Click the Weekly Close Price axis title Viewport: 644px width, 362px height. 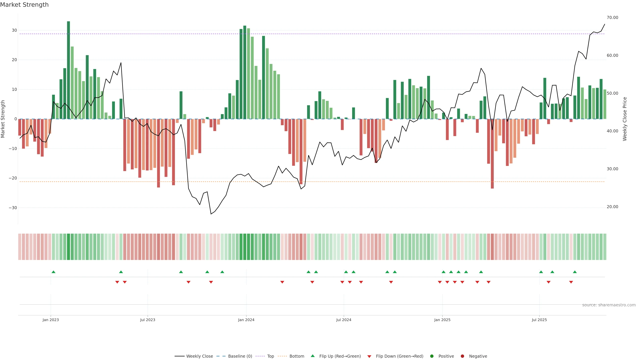click(625, 119)
